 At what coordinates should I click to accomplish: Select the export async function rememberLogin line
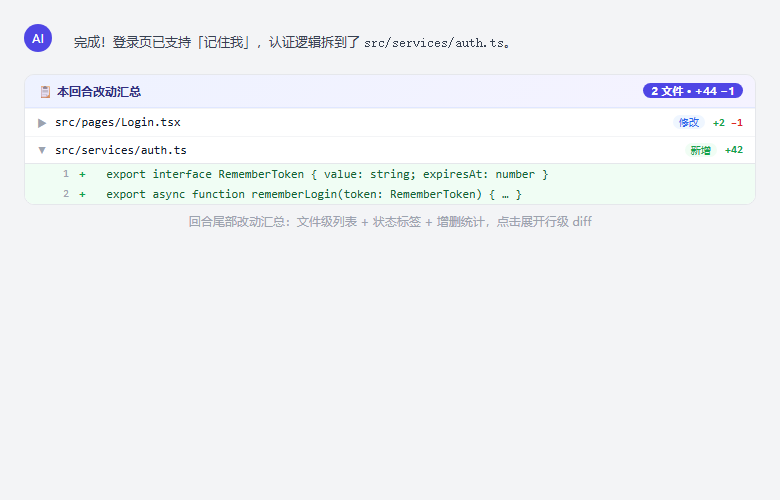[390, 194]
